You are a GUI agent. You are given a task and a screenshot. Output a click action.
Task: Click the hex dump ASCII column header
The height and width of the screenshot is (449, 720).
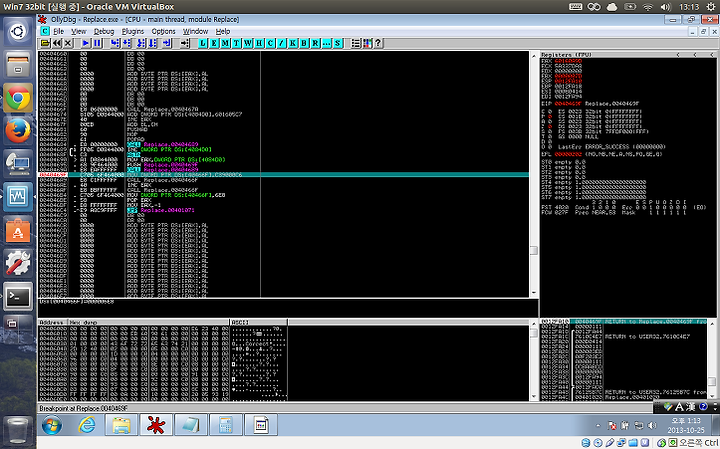[258, 322]
